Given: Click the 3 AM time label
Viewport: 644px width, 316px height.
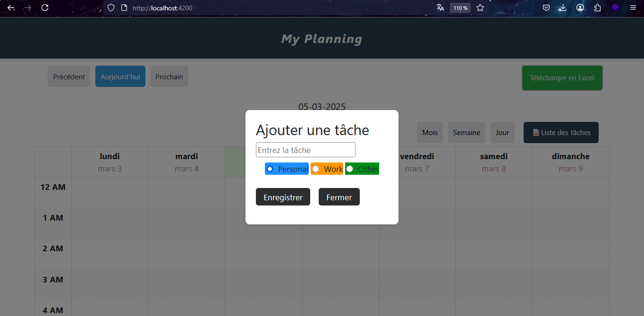Looking at the screenshot, I should click(x=53, y=280).
